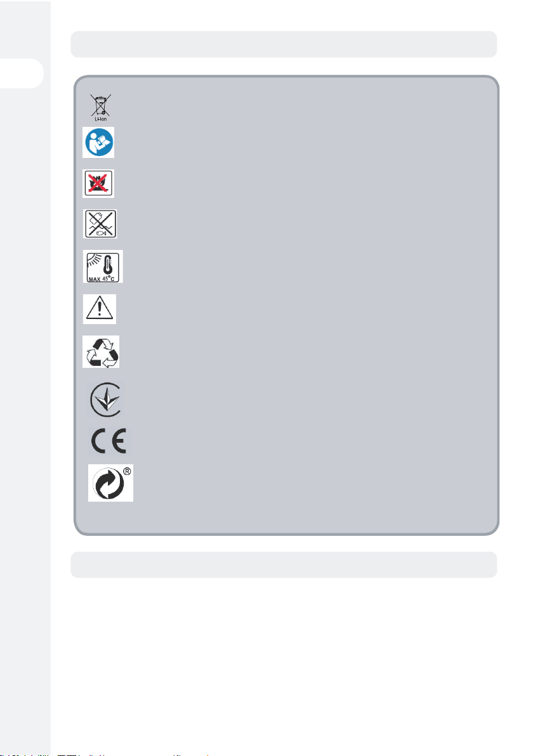Click the sun rays in the temperature icon
Image resolution: width=533 pixels, height=756 pixels.
click(x=93, y=261)
